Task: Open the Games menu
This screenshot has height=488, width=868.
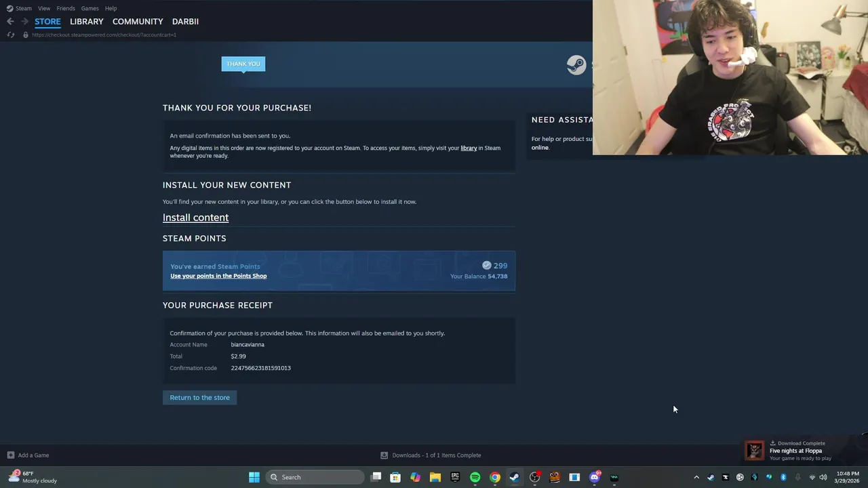Action: (x=90, y=8)
